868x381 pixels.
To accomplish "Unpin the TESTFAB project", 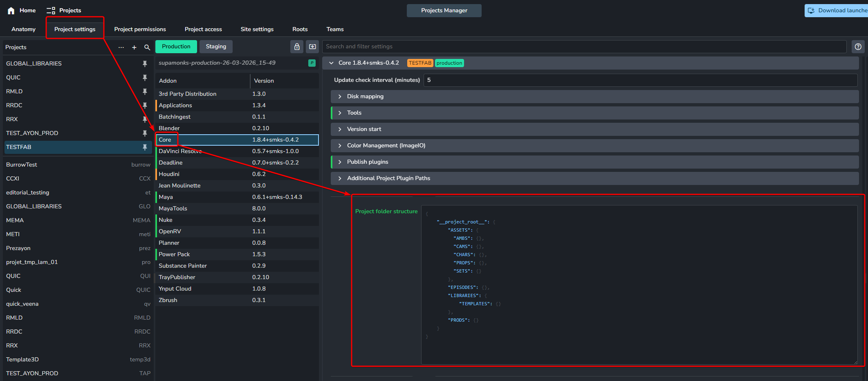I will [x=145, y=147].
